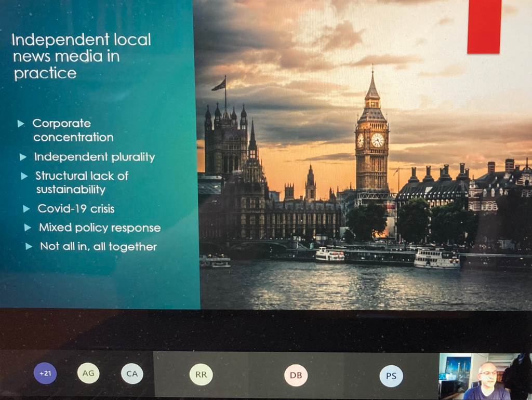Select the 'Not all in, all together' text
Image resolution: width=532 pixels, height=400 pixels.
(98, 247)
